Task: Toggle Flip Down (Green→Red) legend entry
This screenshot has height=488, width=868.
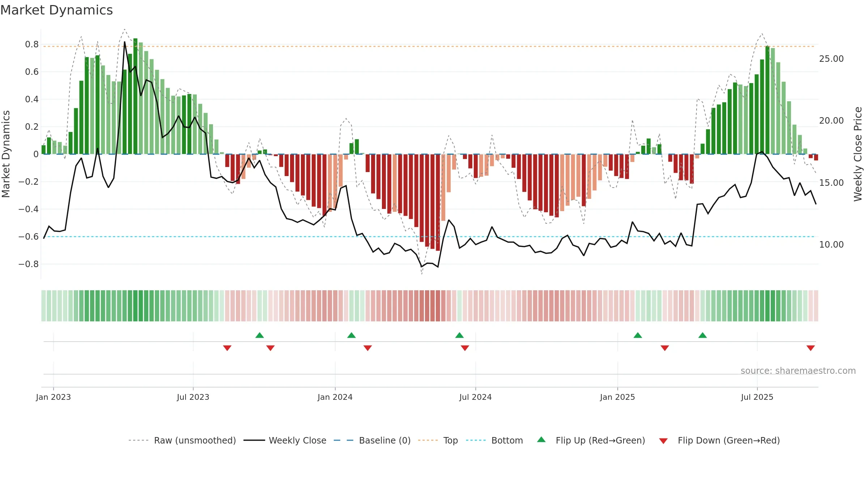Action: [719, 440]
